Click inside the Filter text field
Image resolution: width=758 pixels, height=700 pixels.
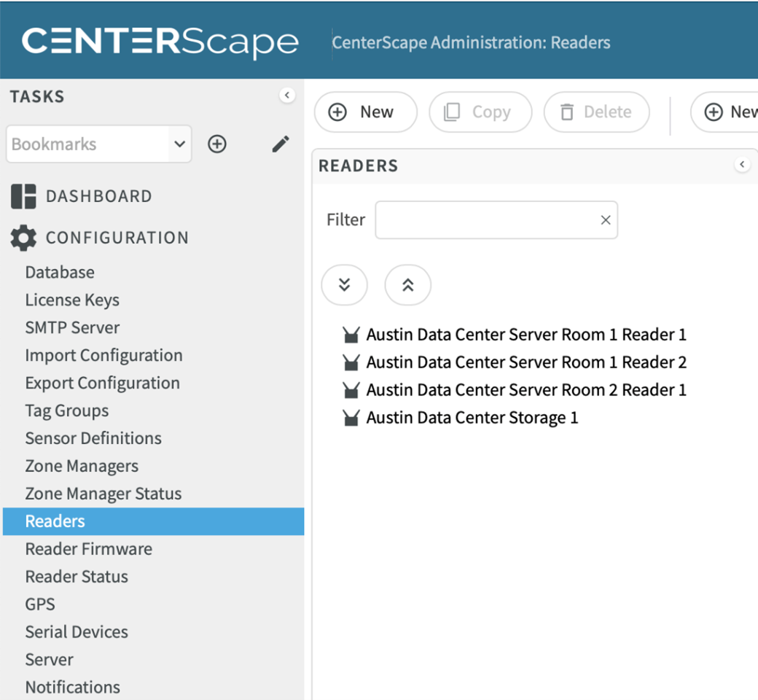(485, 220)
